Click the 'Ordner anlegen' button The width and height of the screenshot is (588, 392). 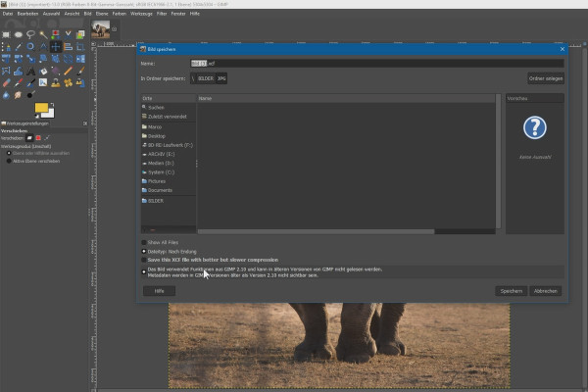[x=546, y=78]
